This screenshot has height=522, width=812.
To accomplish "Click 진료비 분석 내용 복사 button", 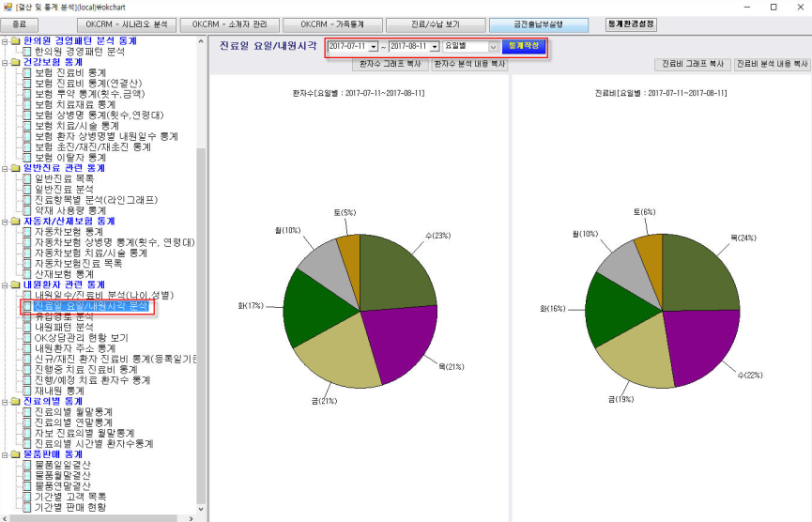I will [773, 64].
